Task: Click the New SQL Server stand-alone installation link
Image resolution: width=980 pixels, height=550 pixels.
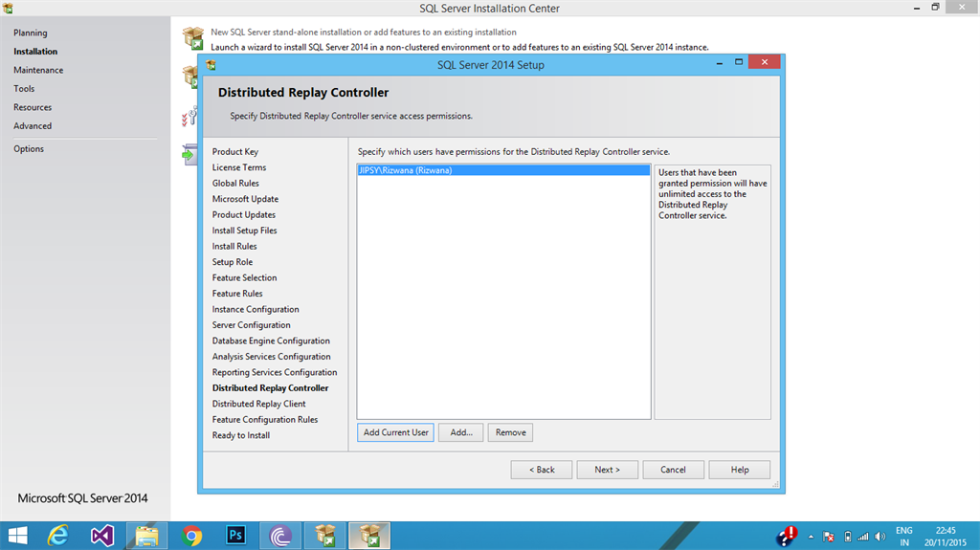Action: pyautogui.click(x=363, y=32)
